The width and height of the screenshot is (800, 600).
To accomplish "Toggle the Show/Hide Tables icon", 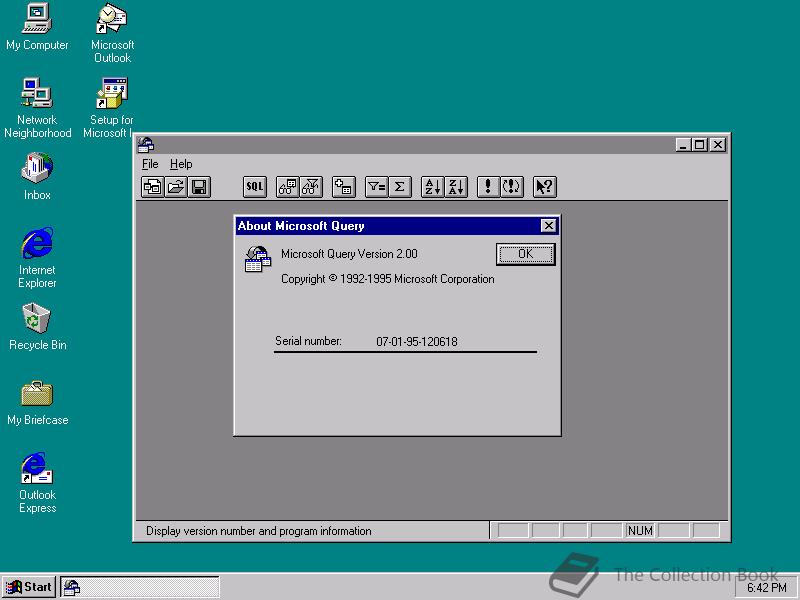I will tap(288, 187).
